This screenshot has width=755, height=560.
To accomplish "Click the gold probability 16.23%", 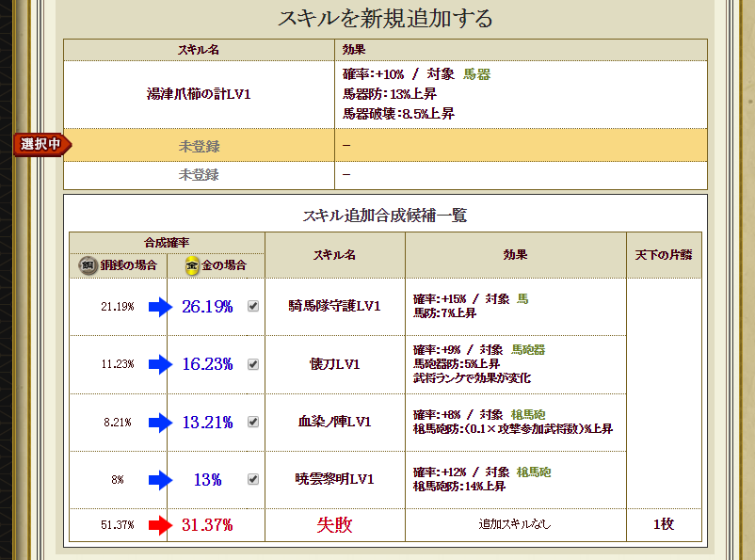I will pyautogui.click(x=207, y=364).
